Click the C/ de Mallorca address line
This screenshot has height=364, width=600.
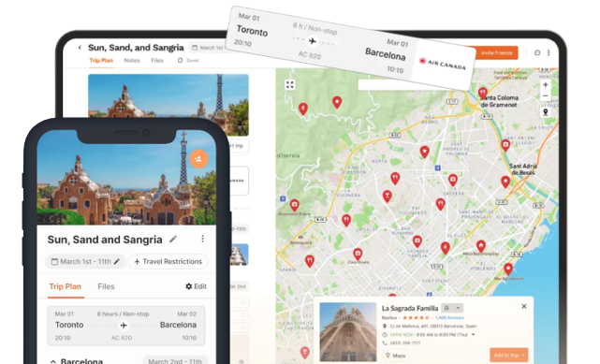point(432,327)
